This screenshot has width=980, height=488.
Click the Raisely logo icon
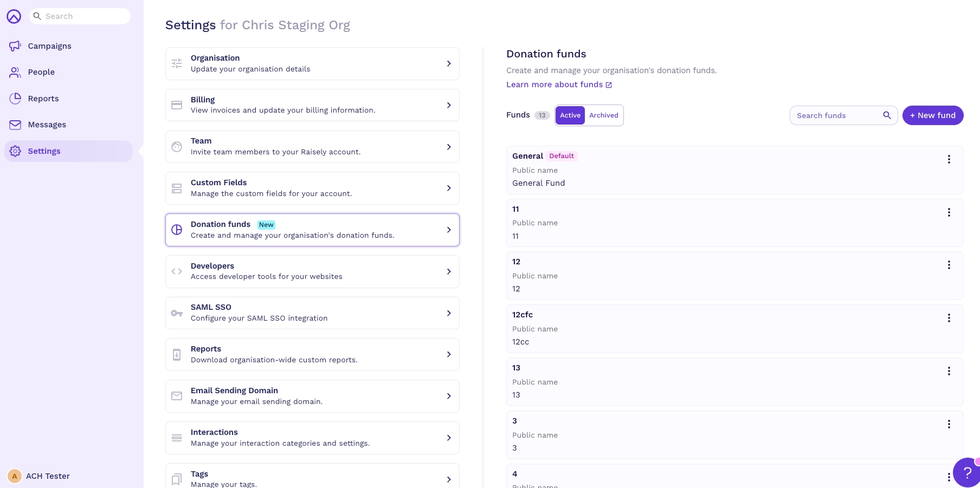(14, 17)
